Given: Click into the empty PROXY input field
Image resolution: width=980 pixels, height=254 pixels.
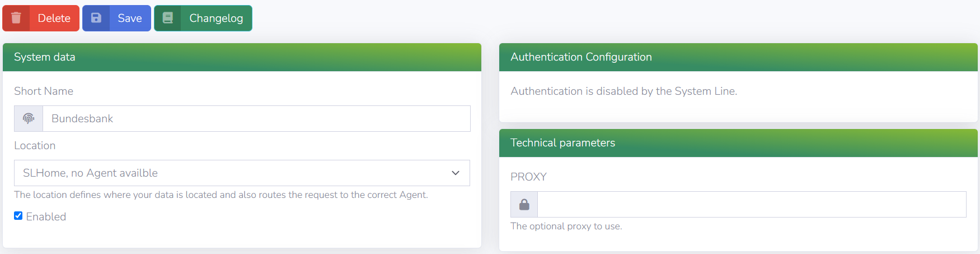Looking at the screenshot, I should tap(751, 205).
